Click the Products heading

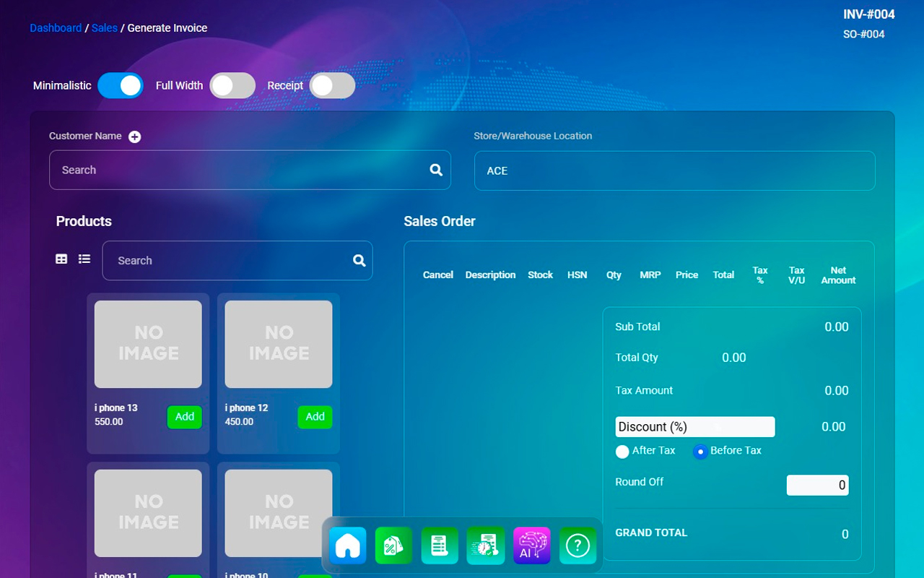pyautogui.click(x=84, y=221)
